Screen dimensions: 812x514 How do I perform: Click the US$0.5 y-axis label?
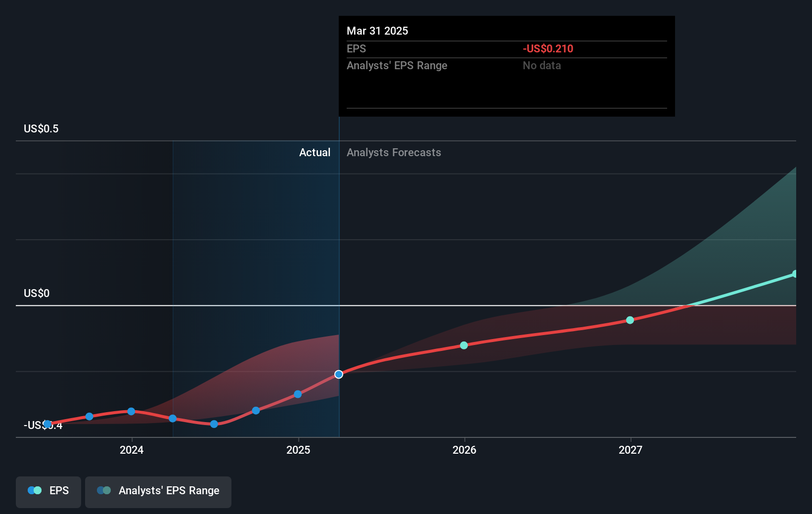tap(41, 129)
